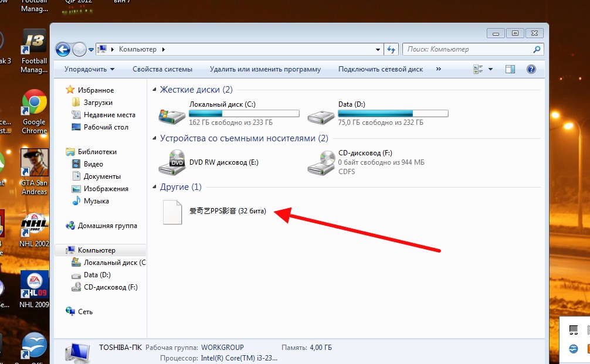The height and width of the screenshot is (364, 590).
Task: Click the Компьютер breadcrumb in address bar
Action: [137, 49]
